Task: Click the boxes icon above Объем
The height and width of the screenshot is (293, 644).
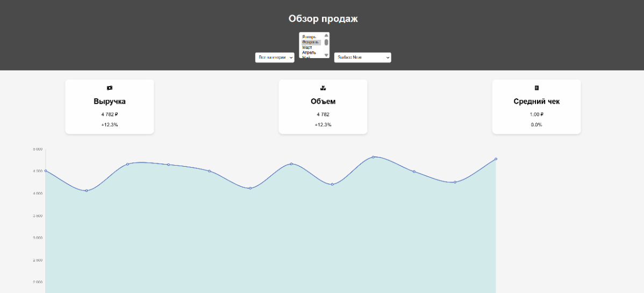Action: click(x=323, y=88)
